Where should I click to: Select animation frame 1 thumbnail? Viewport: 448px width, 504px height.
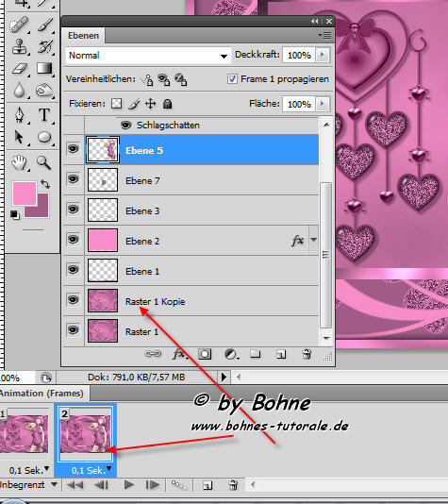coord(25,433)
